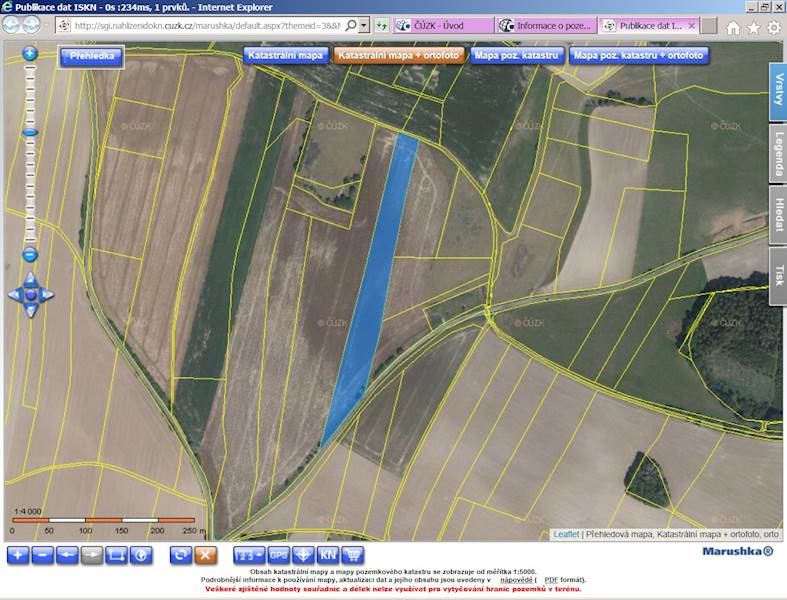The height and width of the screenshot is (600, 787).
Task: Enable Mapa poz. katastru view
Action: (x=516, y=56)
